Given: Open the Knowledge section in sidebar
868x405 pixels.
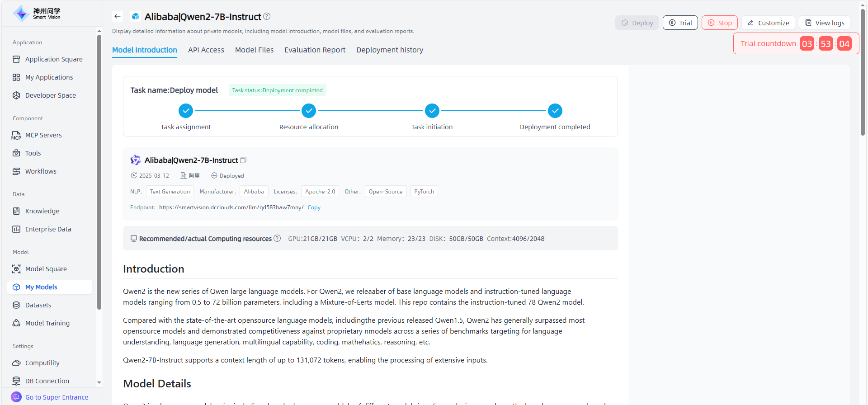Looking at the screenshot, I should pos(42,211).
